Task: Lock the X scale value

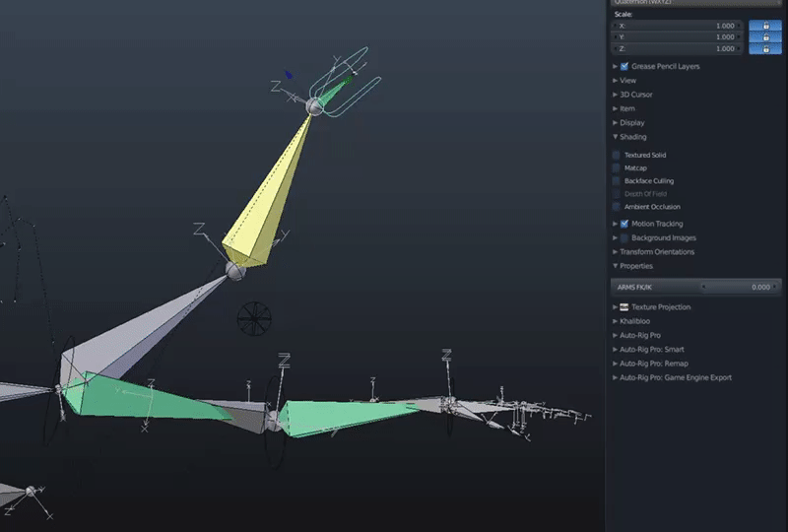Action: pos(765,26)
